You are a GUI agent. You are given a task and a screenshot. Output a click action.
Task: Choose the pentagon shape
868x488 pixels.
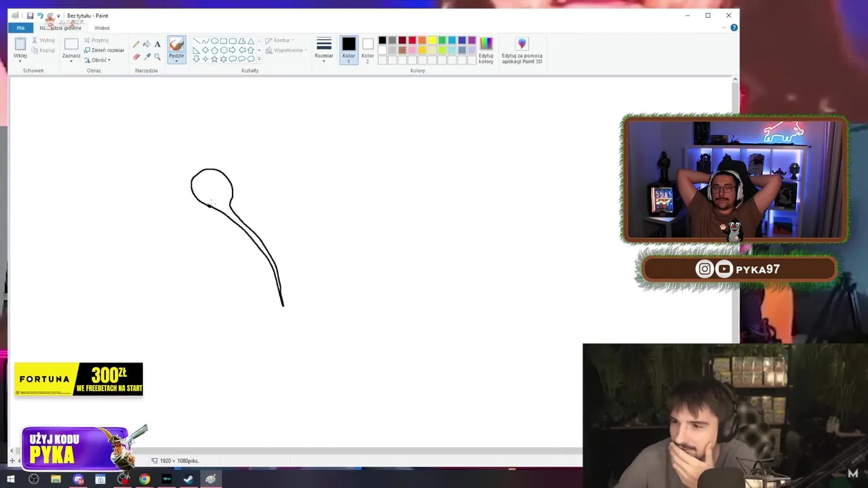[214, 50]
